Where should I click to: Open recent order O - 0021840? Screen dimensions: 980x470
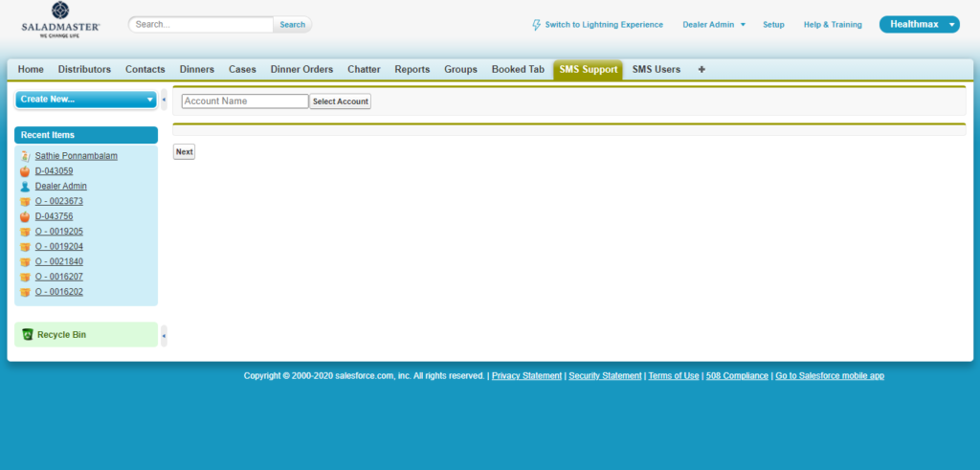click(x=58, y=261)
